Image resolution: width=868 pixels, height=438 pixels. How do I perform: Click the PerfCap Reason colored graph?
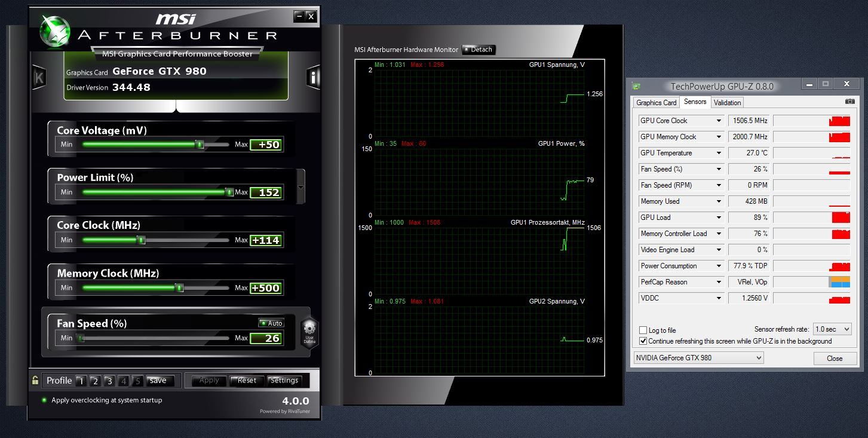tap(812, 282)
